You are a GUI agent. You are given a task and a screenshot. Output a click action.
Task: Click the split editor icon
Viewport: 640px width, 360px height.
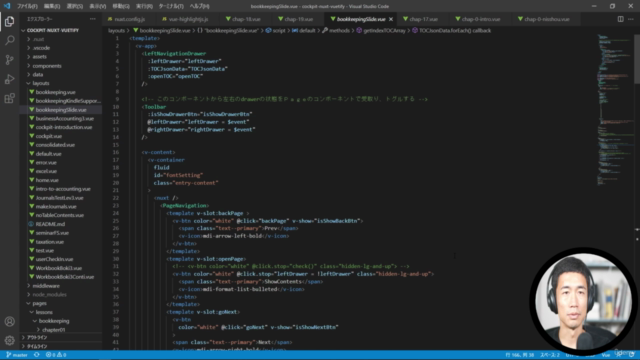(620, 19)
